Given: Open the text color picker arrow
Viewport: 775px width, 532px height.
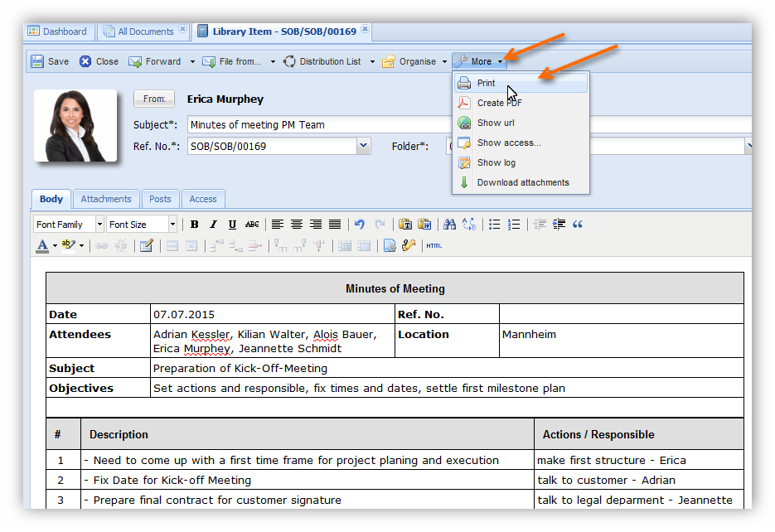Looking at the screenshot, I should coord(55,245).
